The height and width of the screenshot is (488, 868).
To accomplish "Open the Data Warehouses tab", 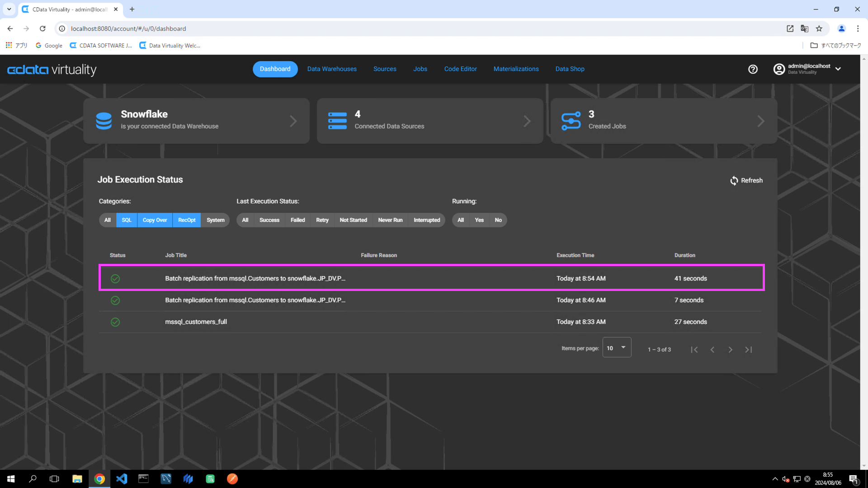I will 332,69.
